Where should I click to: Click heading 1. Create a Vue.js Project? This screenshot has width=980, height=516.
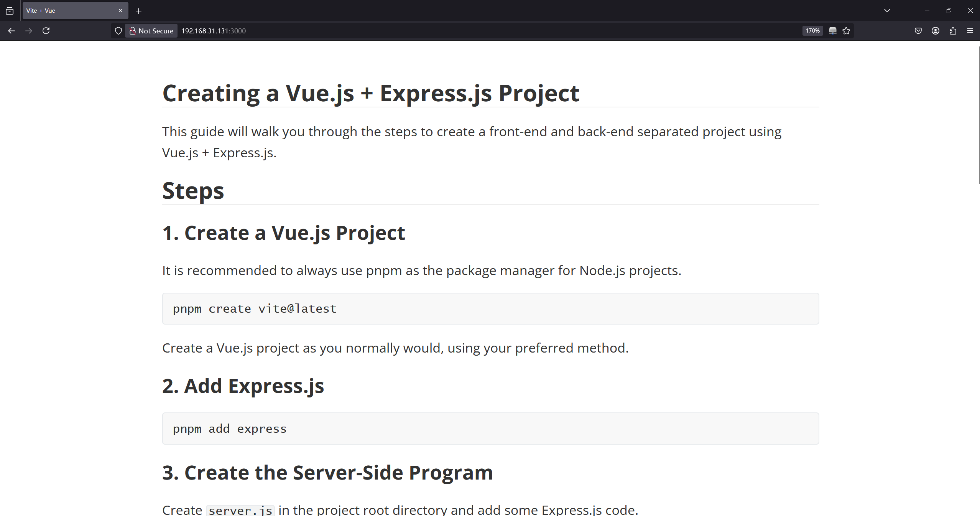(x=283, y=233)
